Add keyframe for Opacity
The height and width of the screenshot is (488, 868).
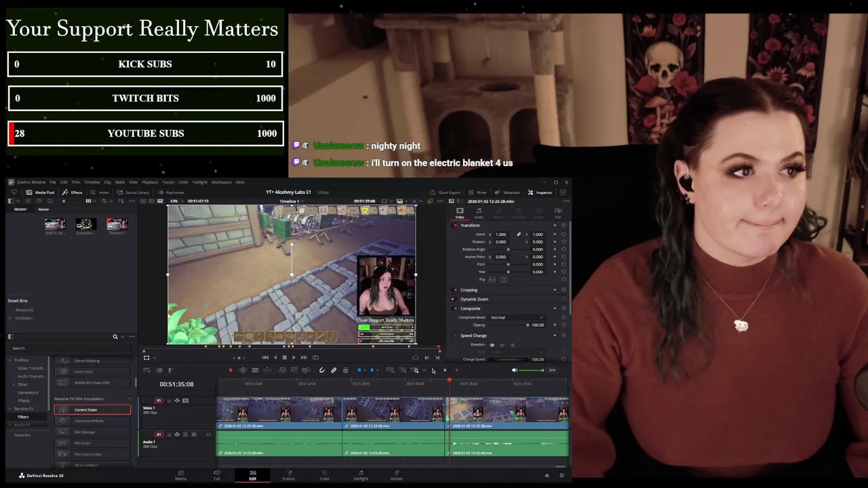point(555,325)
